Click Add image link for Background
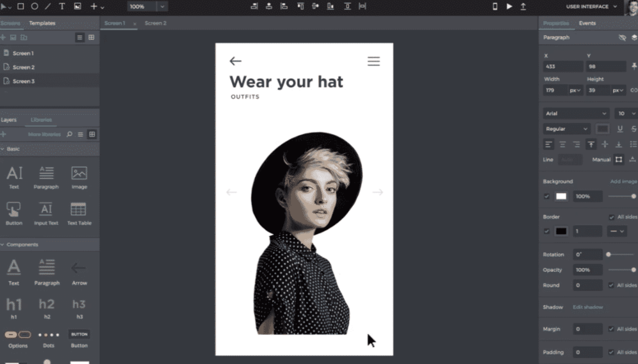 pos(623,182)
